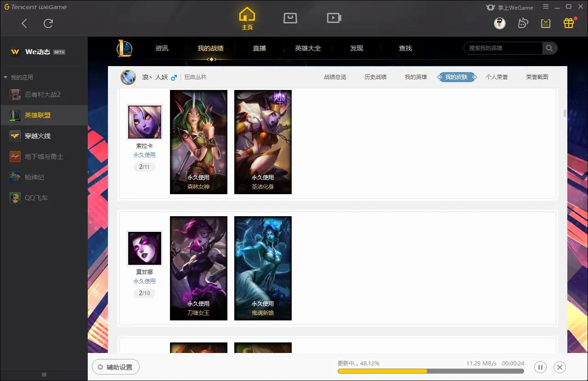Select the 我的皮肤 sub-tab
Viewport: 588px width, 381px height.
click(x=457, y=77)
